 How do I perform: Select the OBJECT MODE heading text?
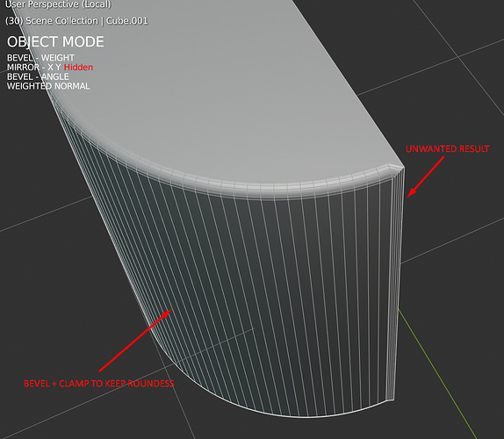[55, 42]
